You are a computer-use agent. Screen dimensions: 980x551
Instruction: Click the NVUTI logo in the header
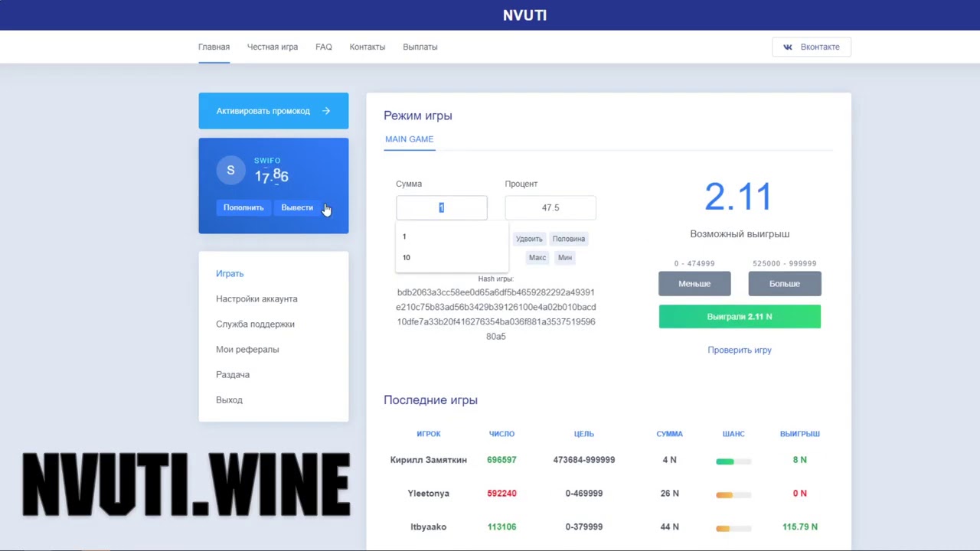524,15
